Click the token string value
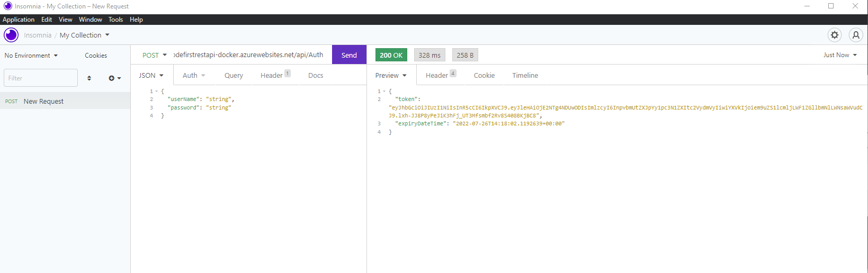Screen dimensions: 868x273 point(625,112)
